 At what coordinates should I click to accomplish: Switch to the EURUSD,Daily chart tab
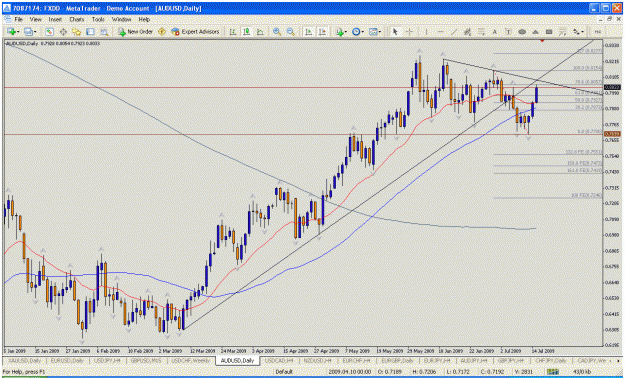click(x=67, y=360)
